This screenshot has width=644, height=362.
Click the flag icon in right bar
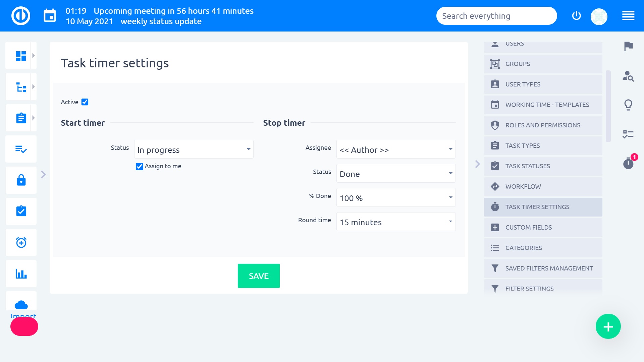pos(628,46)
